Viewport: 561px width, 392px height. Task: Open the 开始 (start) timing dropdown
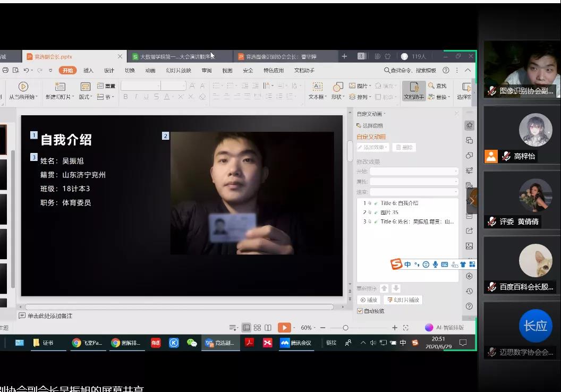point(414,172)
